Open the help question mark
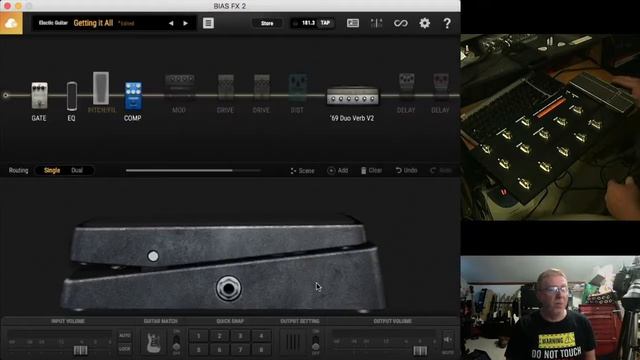Viewport: 640px width, 360px height. click(447, 23)
